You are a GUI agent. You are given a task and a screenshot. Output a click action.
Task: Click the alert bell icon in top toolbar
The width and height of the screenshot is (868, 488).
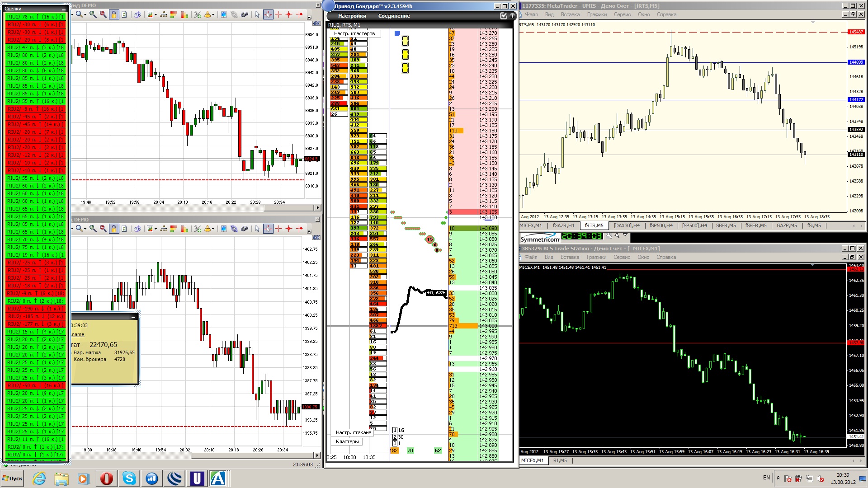[207, 14]
